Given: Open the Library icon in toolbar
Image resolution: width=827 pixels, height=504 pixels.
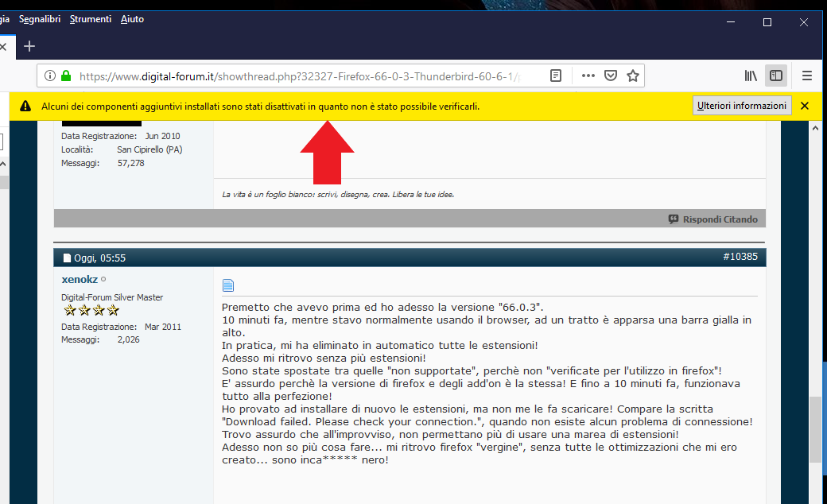Looking at the screenshot, I should coord(751,76).
